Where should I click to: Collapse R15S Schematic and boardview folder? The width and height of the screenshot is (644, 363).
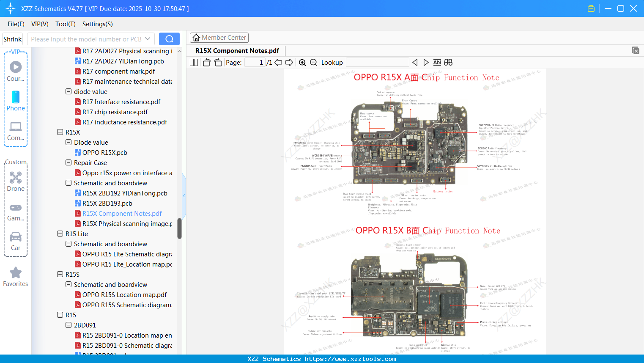[x=69, y=284]
